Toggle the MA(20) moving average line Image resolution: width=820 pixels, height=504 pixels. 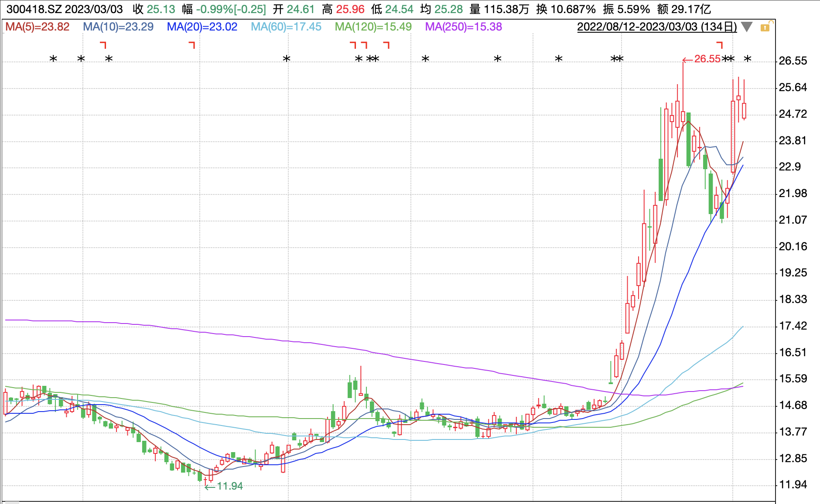pyautogui.click(x=202, y=27)
